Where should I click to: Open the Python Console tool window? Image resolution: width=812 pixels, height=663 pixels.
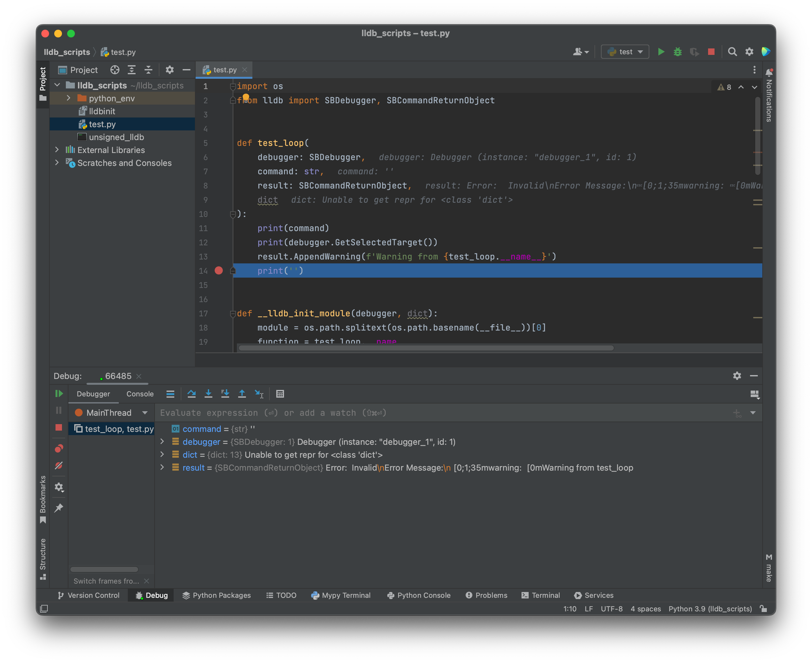point(419,595)
